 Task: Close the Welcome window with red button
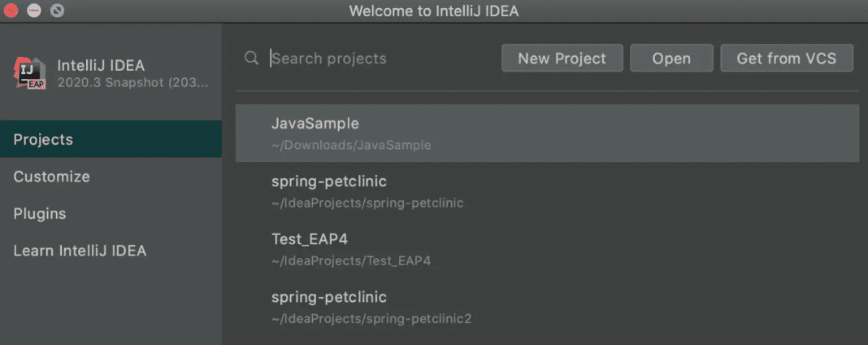point(11,11)
